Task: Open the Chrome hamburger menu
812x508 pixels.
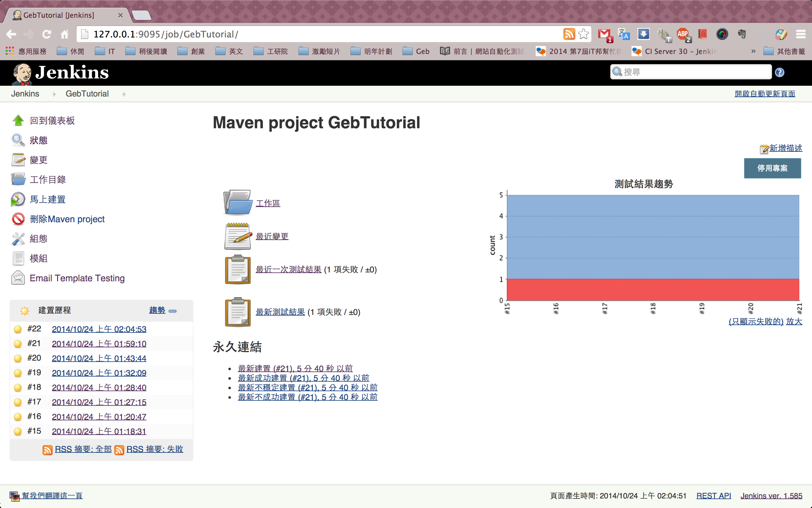Action: pyautogui.click(x=801, y=34)
